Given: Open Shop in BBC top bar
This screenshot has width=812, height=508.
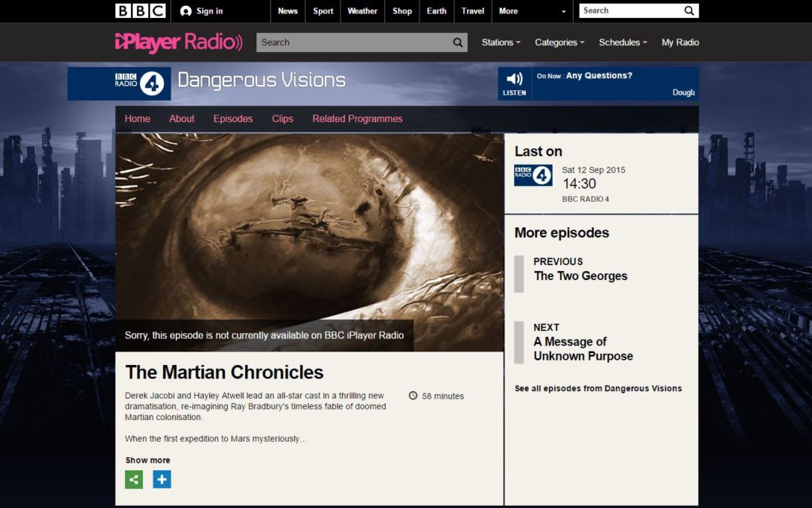Looking at the screenshot, I should [401, 11].
